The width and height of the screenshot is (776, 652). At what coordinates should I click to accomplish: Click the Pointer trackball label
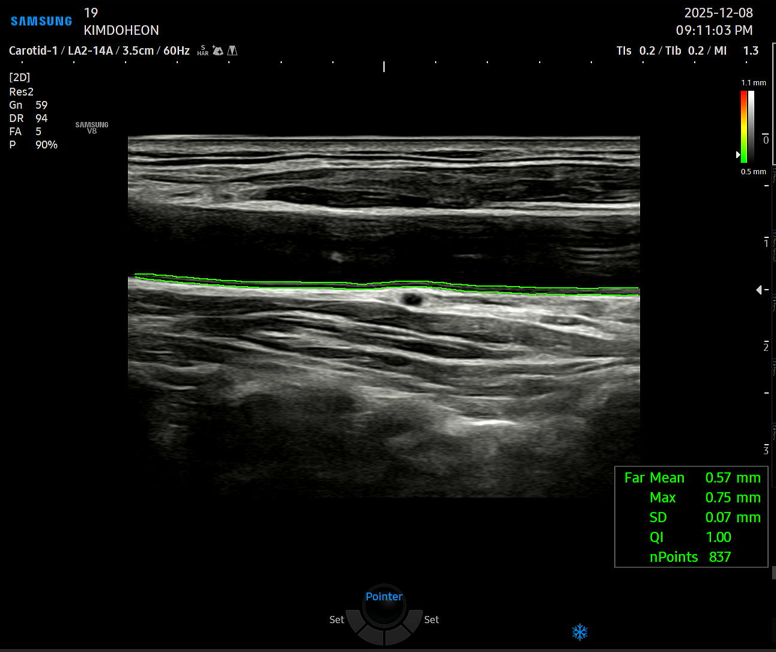tap(384, 597)
